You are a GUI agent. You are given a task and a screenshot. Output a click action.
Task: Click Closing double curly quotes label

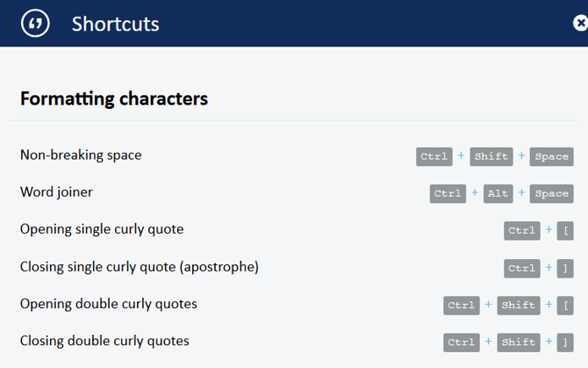(x=104, y=341)
